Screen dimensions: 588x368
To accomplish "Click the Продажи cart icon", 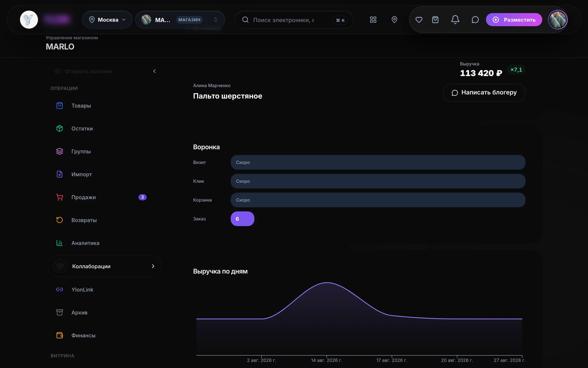I will (59, 197).
